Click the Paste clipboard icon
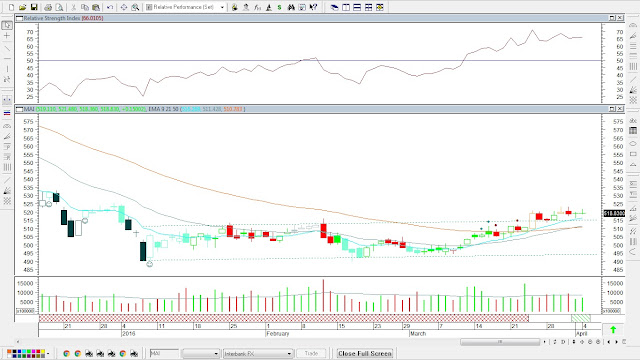Viewport: 640px width, 360px height. point(96,7)
